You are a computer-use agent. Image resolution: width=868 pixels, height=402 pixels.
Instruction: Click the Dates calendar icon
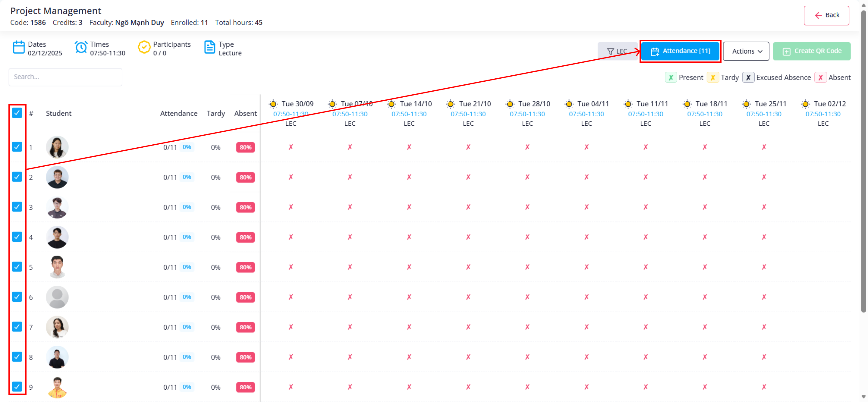[x=18, y=48]
